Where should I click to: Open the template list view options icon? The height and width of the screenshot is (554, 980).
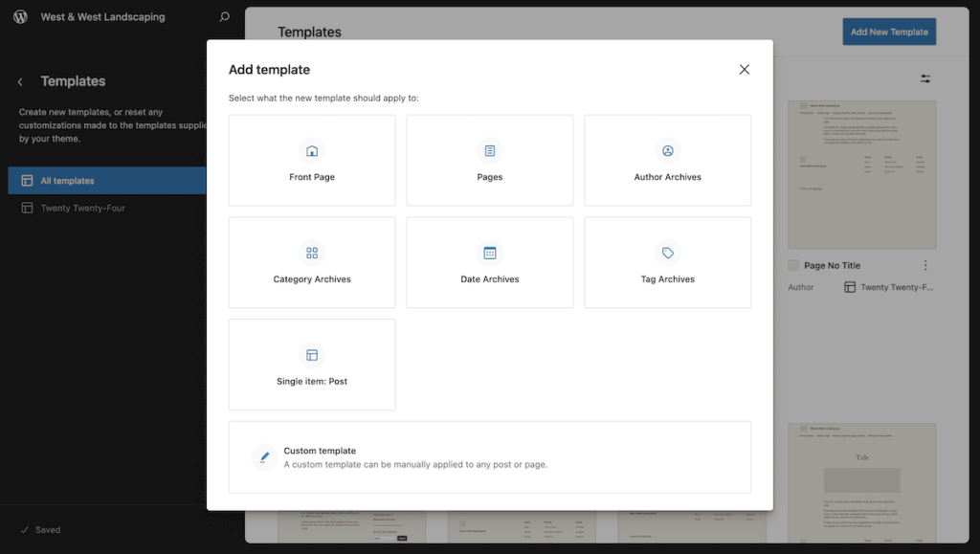pos(924,78)
